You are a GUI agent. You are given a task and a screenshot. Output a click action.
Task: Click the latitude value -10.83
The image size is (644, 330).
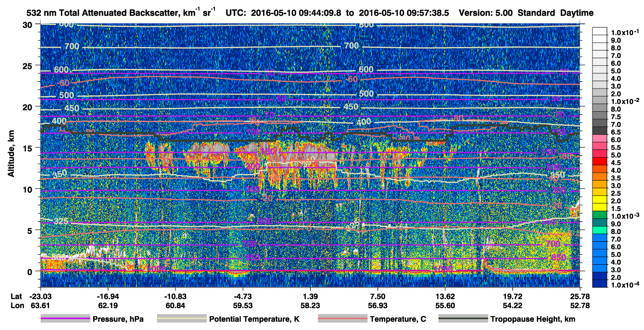(x=175, y=296)
